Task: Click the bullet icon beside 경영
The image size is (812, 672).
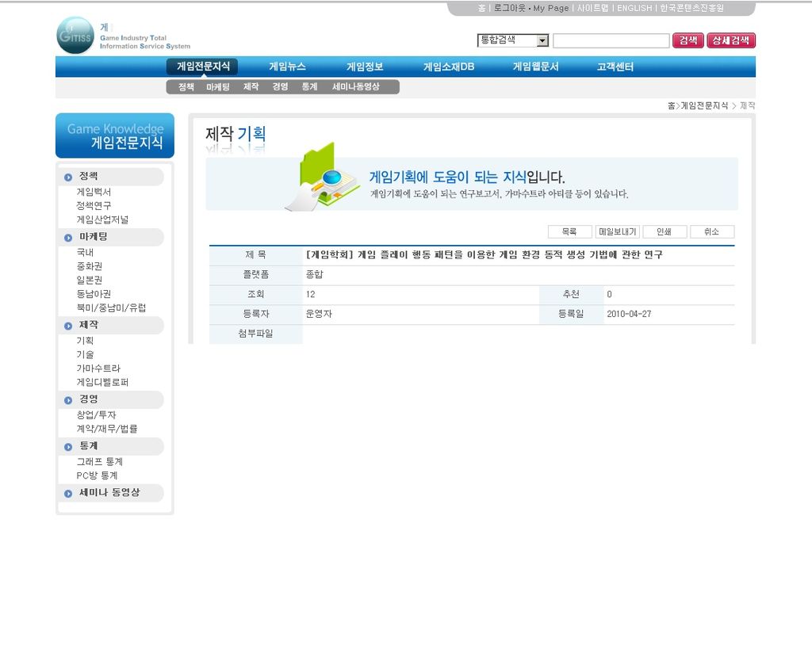Action: (68, 400)
